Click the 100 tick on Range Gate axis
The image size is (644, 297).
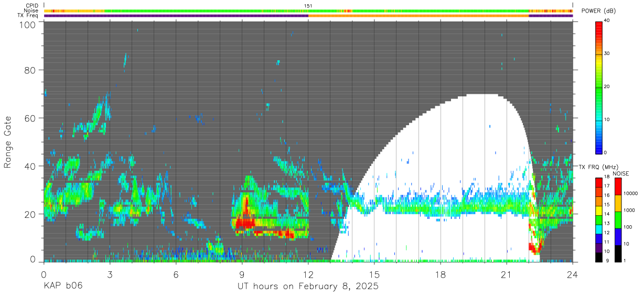pos(28,25)
